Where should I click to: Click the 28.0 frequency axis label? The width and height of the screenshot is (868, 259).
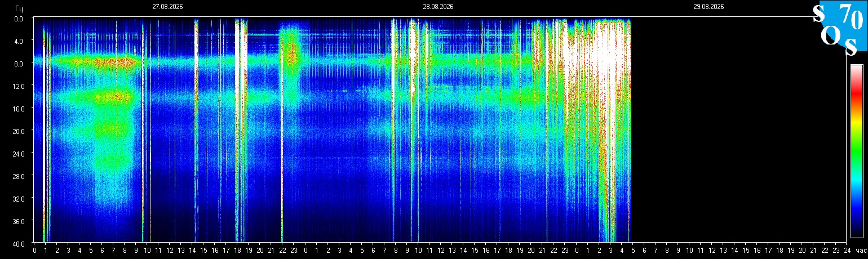coord(18,176)
